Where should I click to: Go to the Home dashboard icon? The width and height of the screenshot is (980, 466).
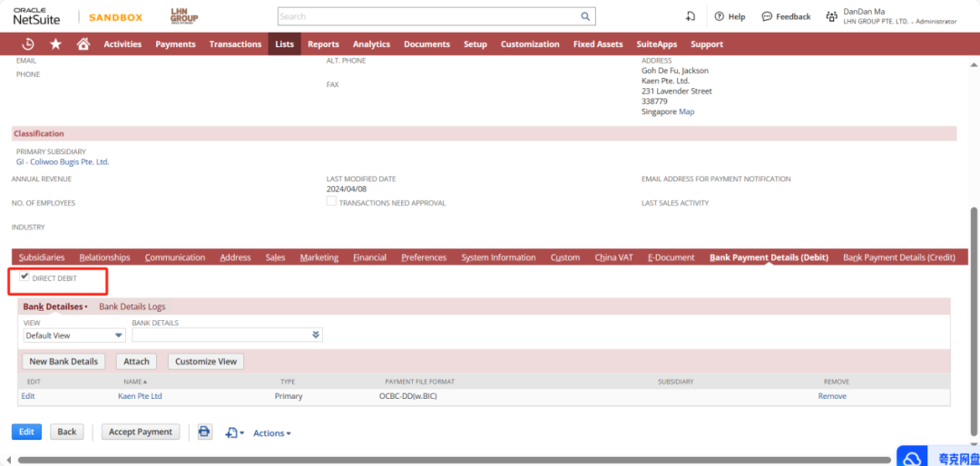pyautogui.click(x=83, y=44)
